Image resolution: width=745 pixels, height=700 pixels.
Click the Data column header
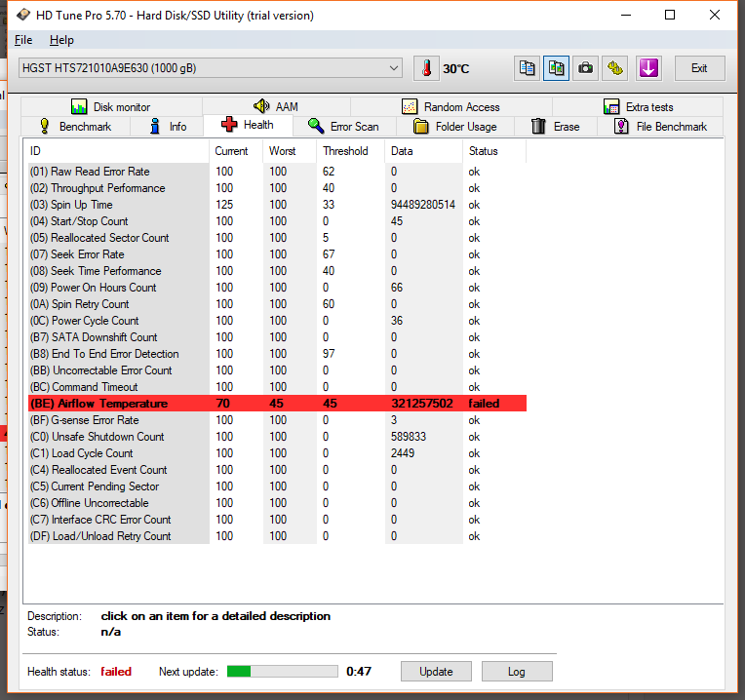[423, 151]
